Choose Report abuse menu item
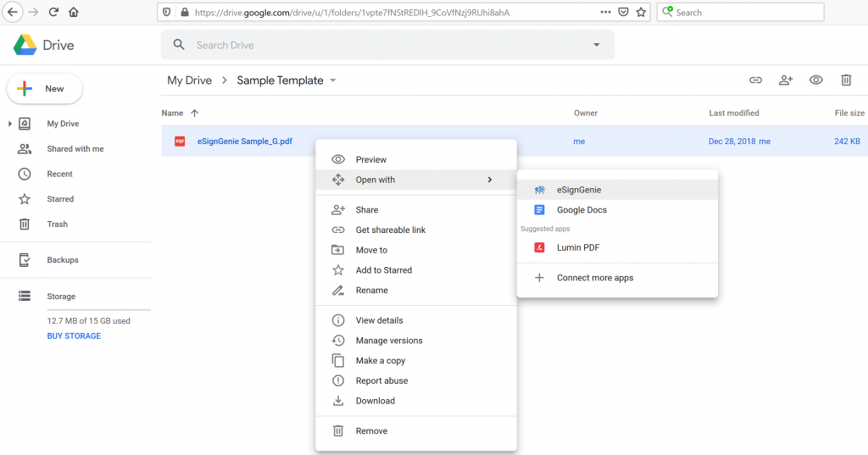 pos(416,380)
